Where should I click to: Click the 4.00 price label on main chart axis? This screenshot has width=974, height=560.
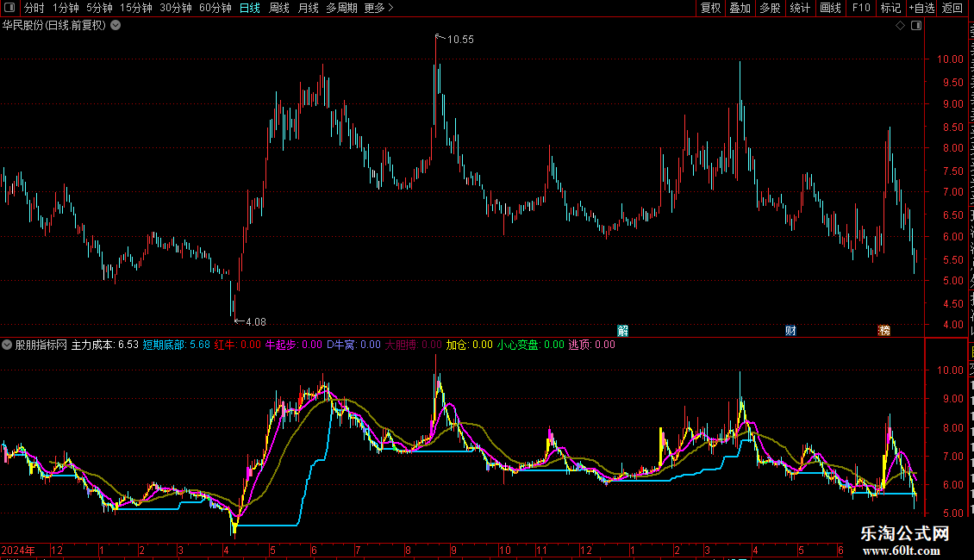point(952,325)
